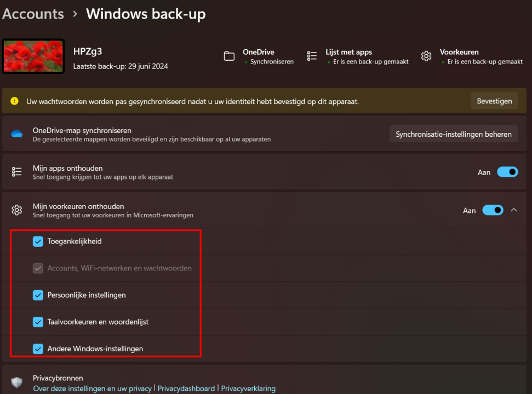Click the Mijn voorkeuren onthouden gear icon

click(17, 210)
